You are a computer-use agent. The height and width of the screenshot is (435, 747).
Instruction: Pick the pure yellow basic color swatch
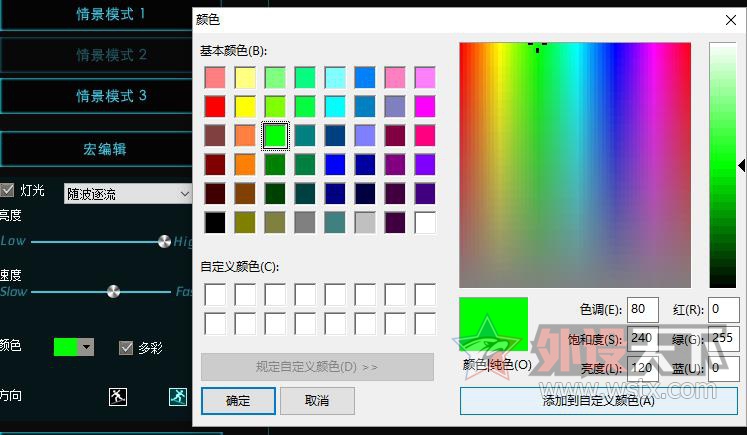click(245, 106)
